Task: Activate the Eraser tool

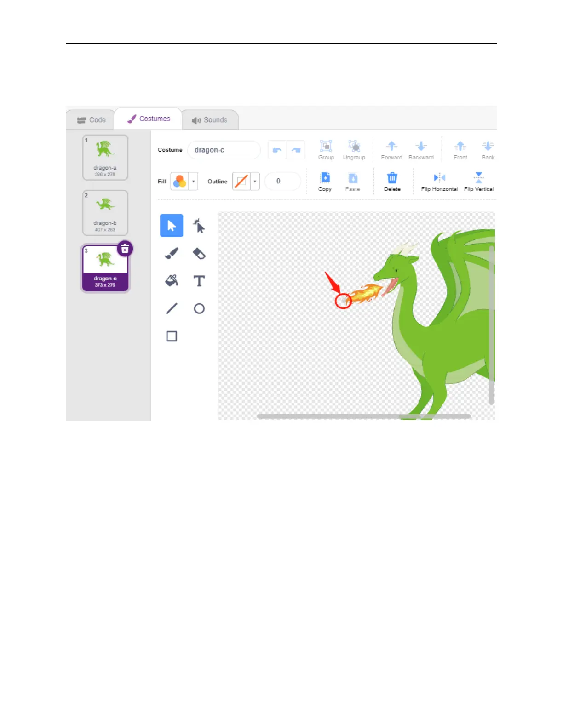Action: coord(199,253)
